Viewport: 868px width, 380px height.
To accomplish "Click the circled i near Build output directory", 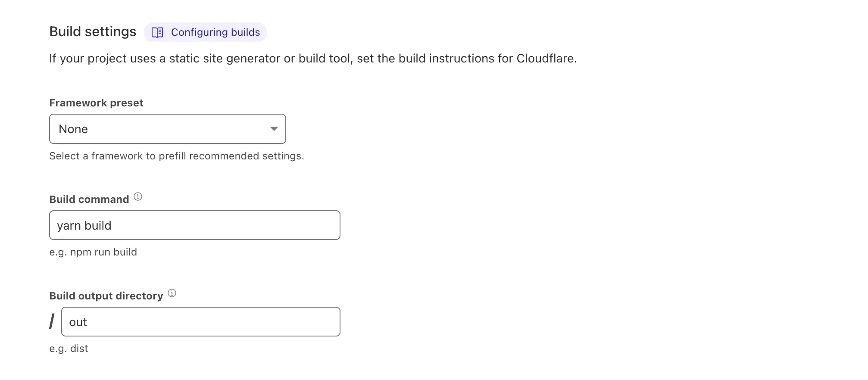I will point(172,293).
